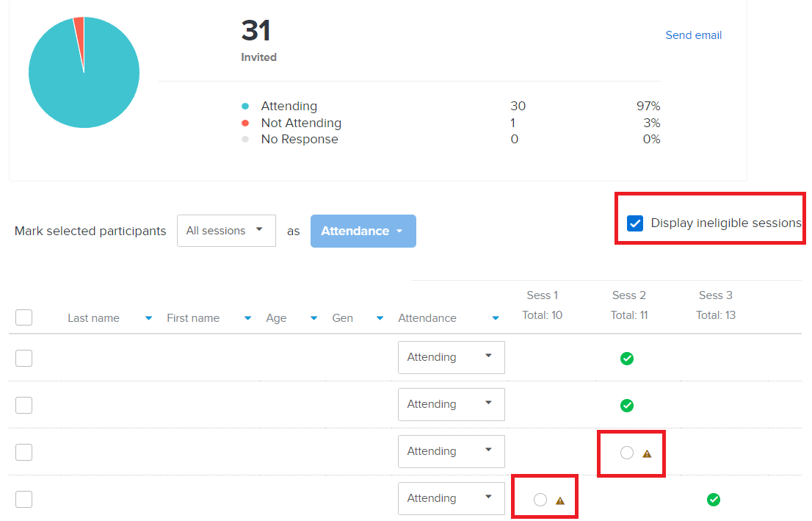Click Total: 10 under Sess 1
Screen dimensions: 812x521
pos(543,315)
